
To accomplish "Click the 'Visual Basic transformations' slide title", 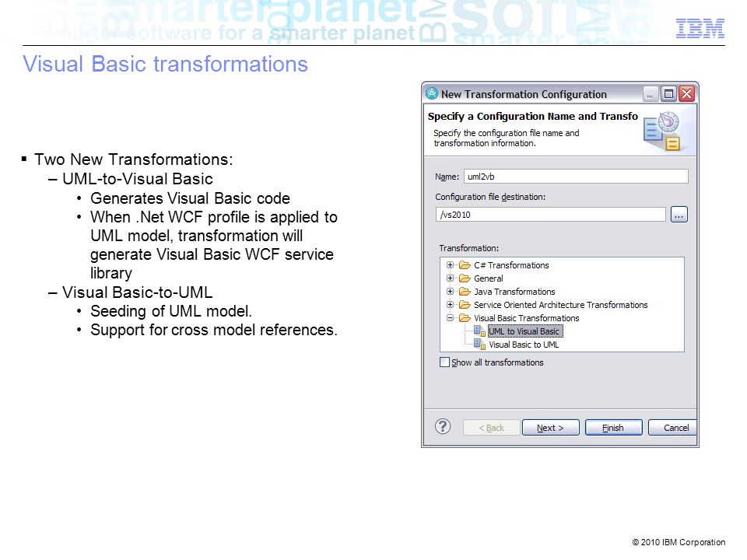I will point(165,65).
